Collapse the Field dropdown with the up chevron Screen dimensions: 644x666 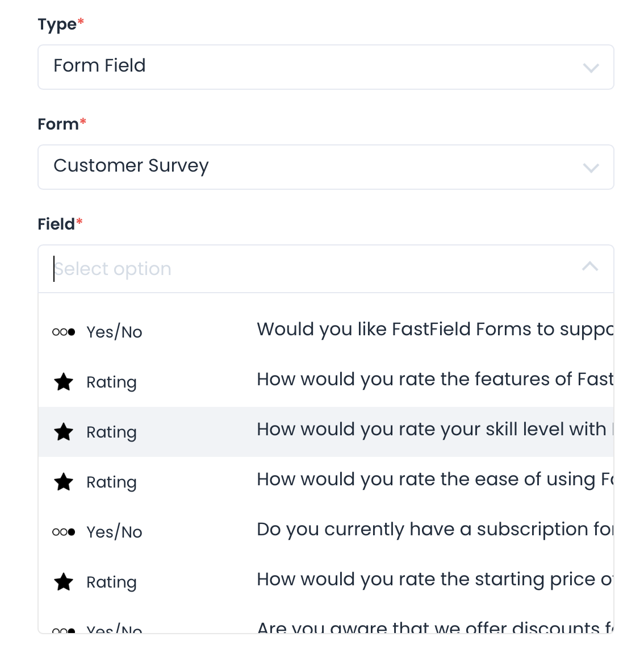coord(590,266)
